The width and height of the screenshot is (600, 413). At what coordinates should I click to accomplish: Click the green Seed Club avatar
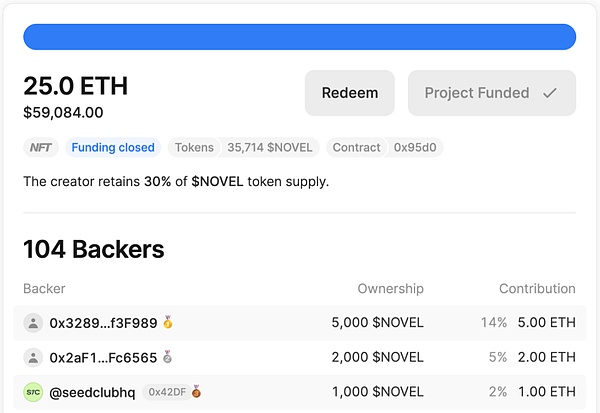coord(34,391)
